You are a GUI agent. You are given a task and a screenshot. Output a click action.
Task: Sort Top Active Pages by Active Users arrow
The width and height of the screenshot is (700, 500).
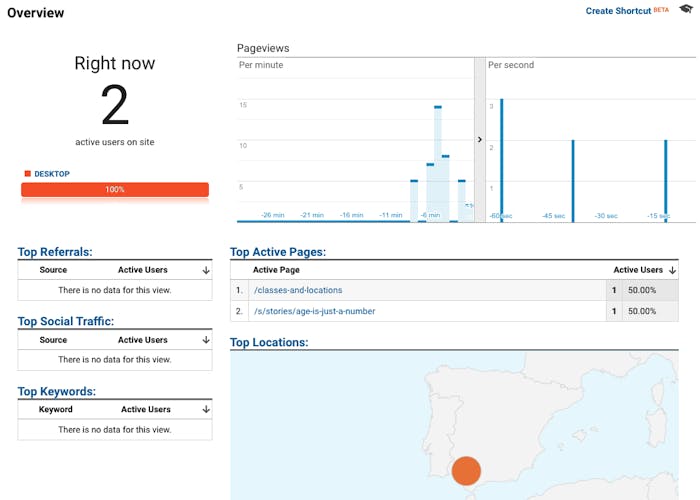672,270
